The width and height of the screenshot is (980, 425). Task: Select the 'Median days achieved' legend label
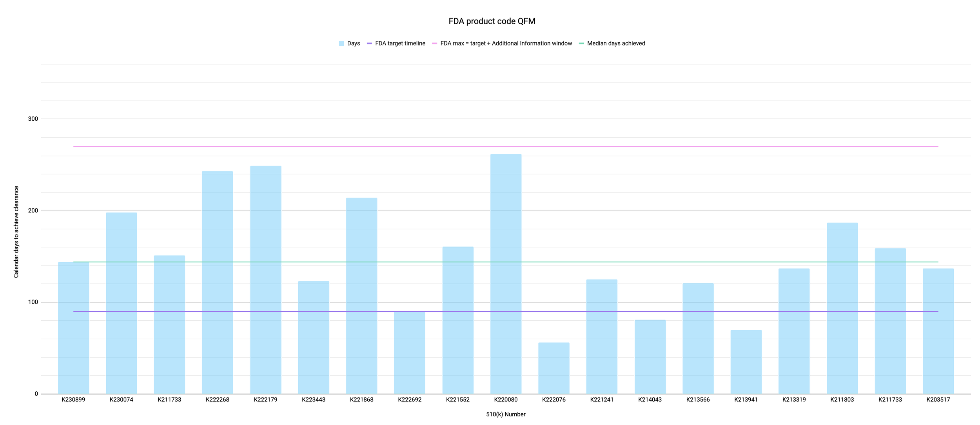(616, 44)
